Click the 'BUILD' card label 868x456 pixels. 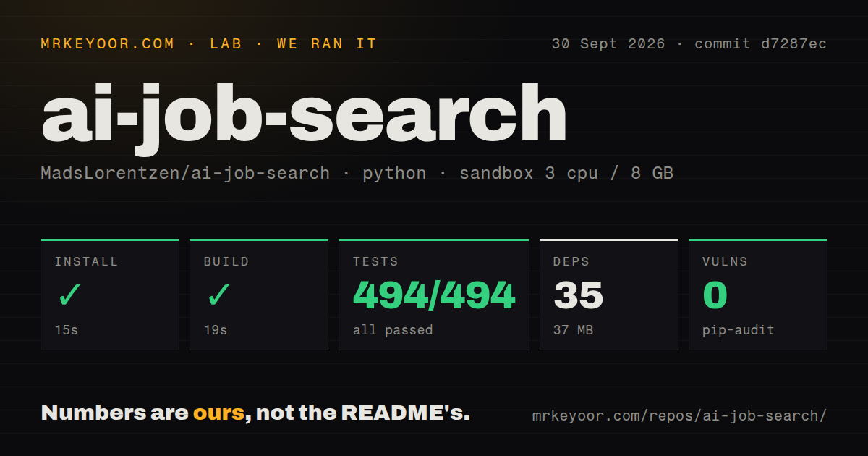tap(226, 262)
